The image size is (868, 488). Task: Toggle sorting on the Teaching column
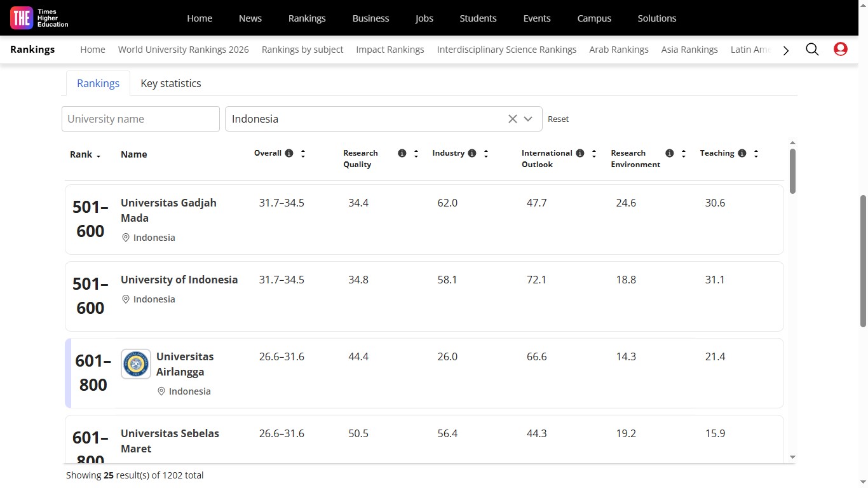click(756, 153)
